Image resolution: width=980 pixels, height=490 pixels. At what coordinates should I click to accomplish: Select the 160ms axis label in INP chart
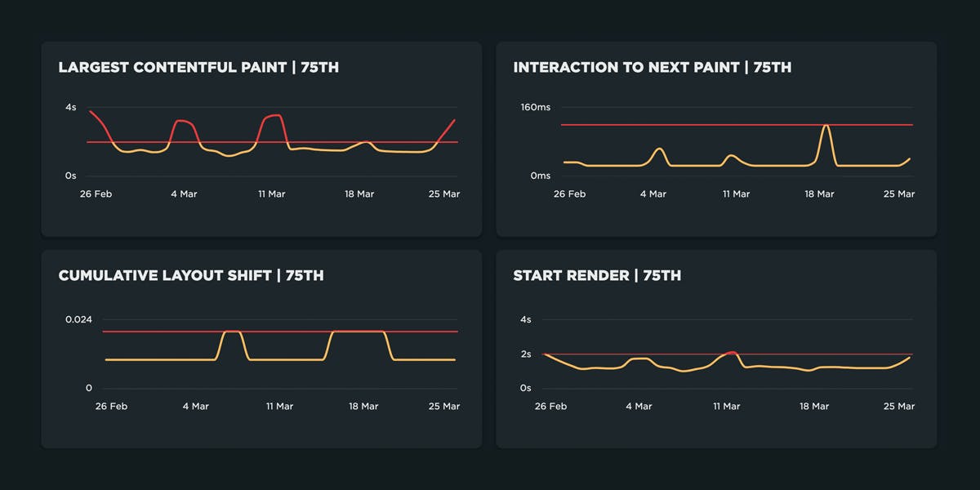click(535, 108)
